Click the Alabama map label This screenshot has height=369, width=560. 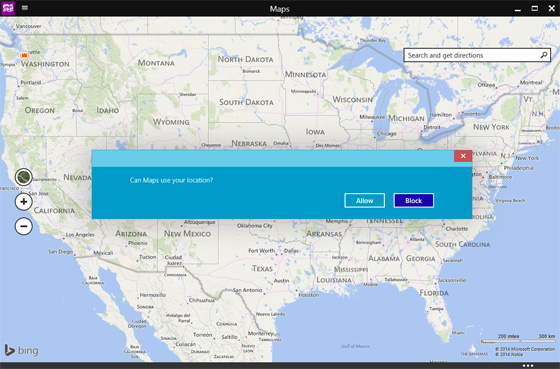pyautogui.click(x=384, y=258)
